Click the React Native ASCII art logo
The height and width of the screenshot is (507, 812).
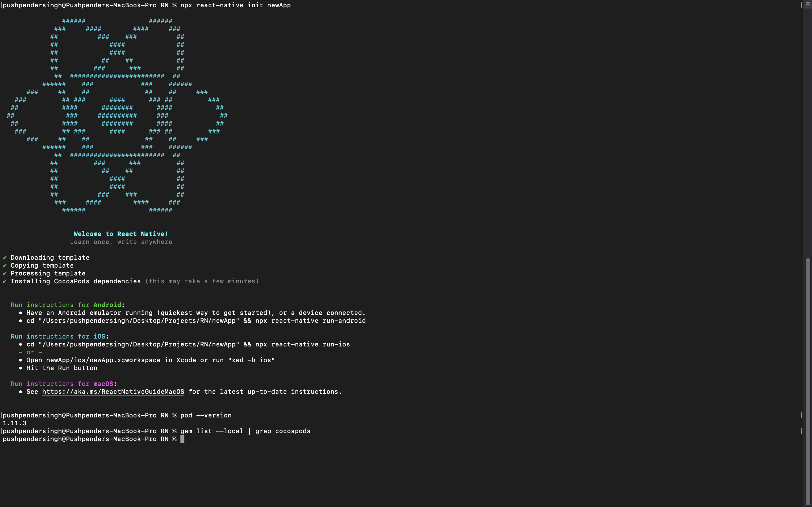pyautogui.click(x=118, y=116)
